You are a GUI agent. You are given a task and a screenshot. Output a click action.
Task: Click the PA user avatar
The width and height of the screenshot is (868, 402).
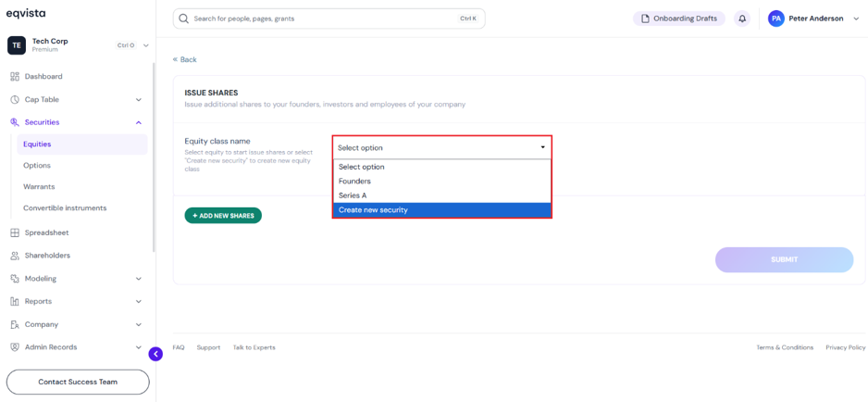pos(776,19)
